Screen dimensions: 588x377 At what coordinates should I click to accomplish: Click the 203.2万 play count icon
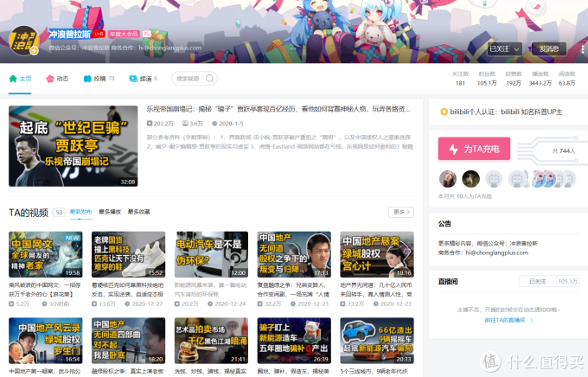(x=150, y=124)
